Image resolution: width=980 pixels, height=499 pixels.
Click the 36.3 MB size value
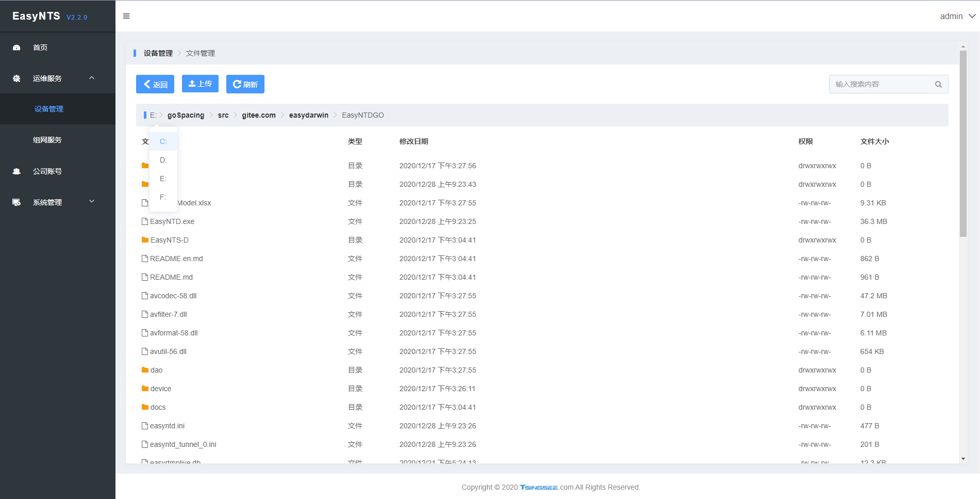874,221
